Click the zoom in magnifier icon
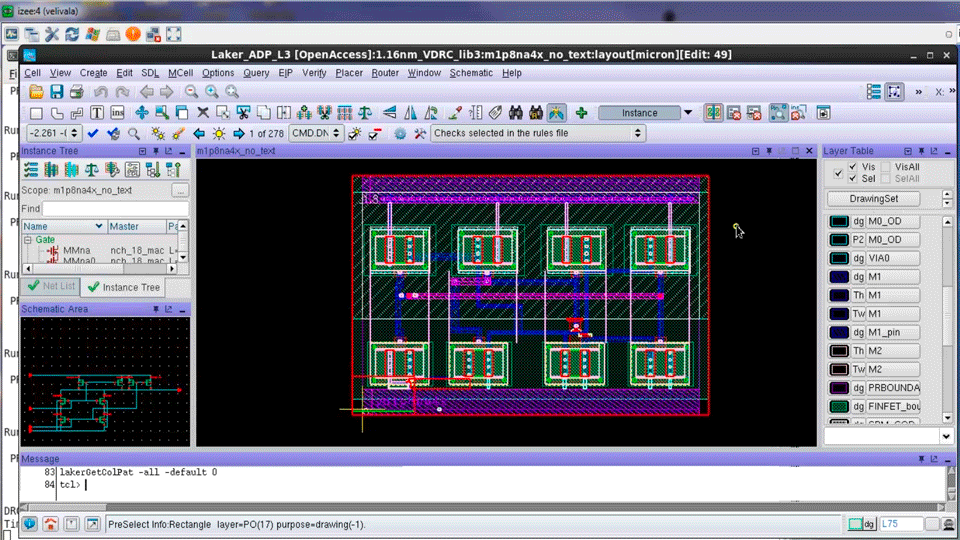960x540 pixels. pyautogui.click(x=212, y=92)
